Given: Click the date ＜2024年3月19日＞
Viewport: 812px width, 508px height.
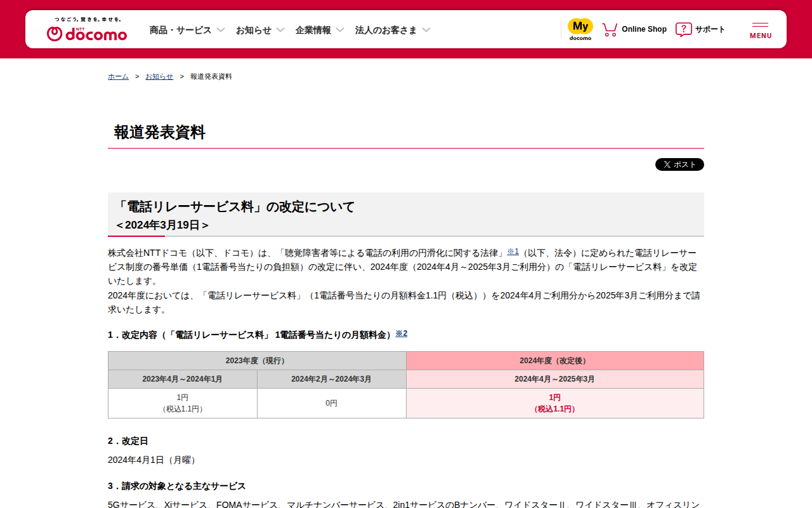Looking at the screenshot, I should coord(162,225).
